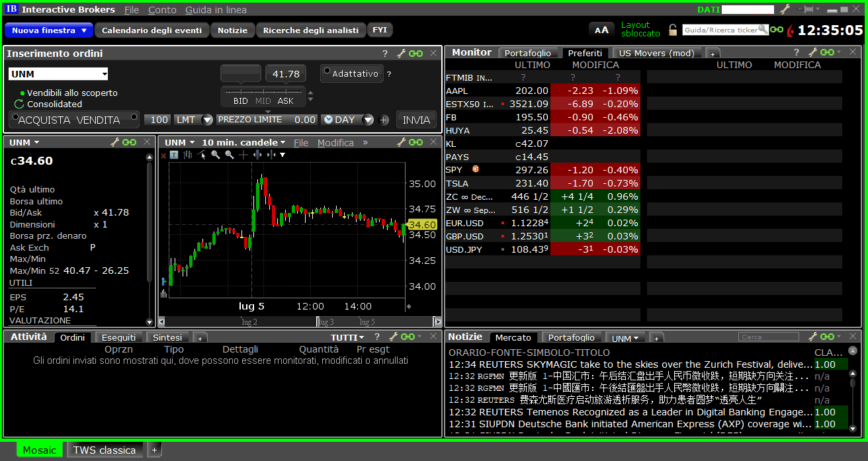This screenshot has width=868, height=461.
Task: Open Ricerche degli analisti
Action: [x=311, y=30]
